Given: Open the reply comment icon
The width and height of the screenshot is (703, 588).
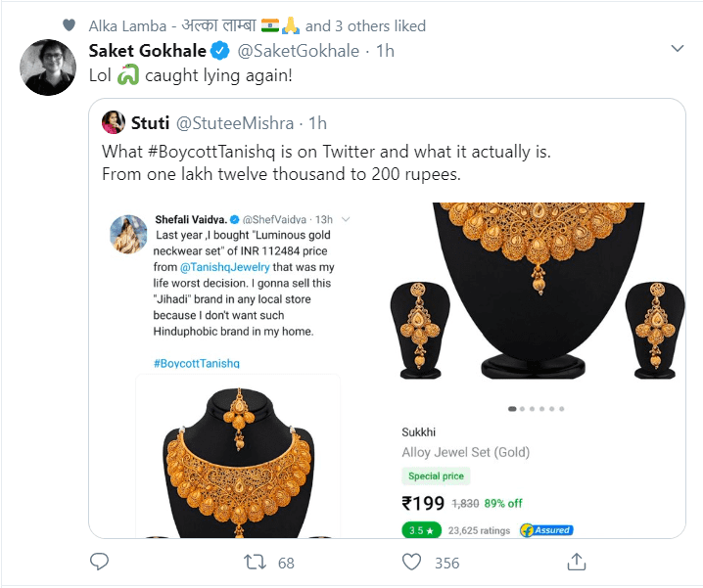Looking at the screenshot, I should click(99, 562).
